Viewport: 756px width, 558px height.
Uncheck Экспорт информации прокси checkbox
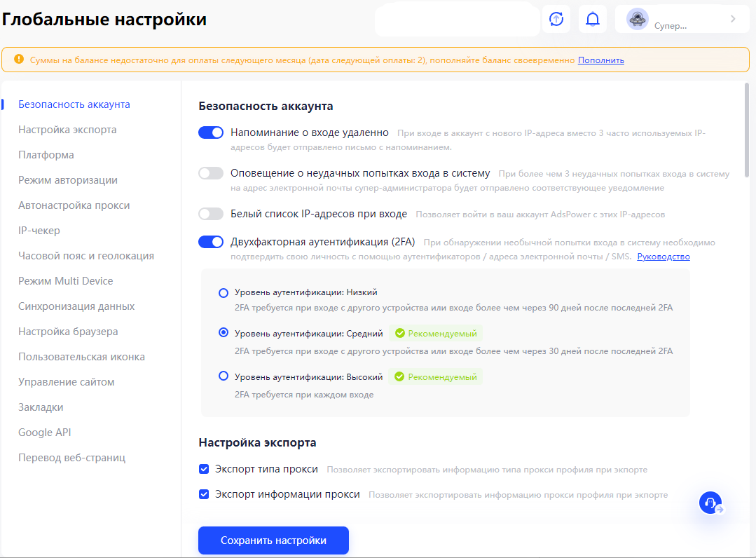204,494
